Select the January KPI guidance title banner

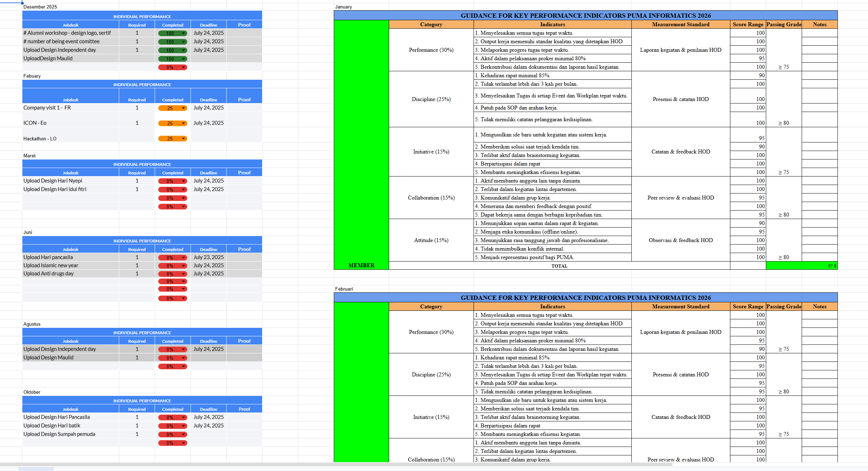(586, 16)
